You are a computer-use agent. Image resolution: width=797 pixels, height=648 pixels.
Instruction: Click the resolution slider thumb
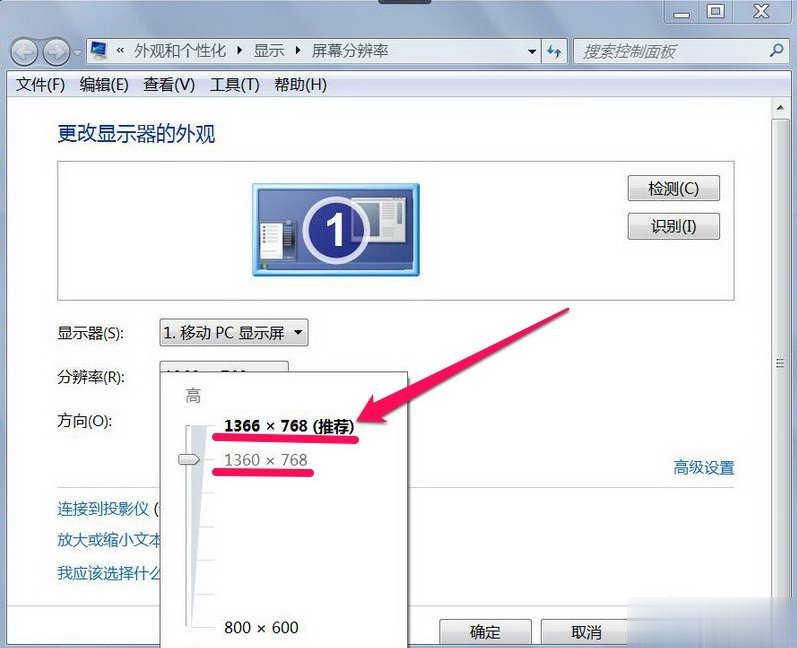tap(189, 459)
